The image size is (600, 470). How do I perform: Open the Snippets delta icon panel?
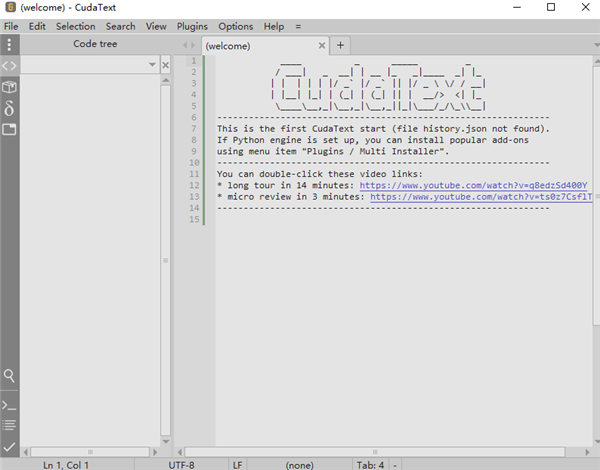point(9,108)
